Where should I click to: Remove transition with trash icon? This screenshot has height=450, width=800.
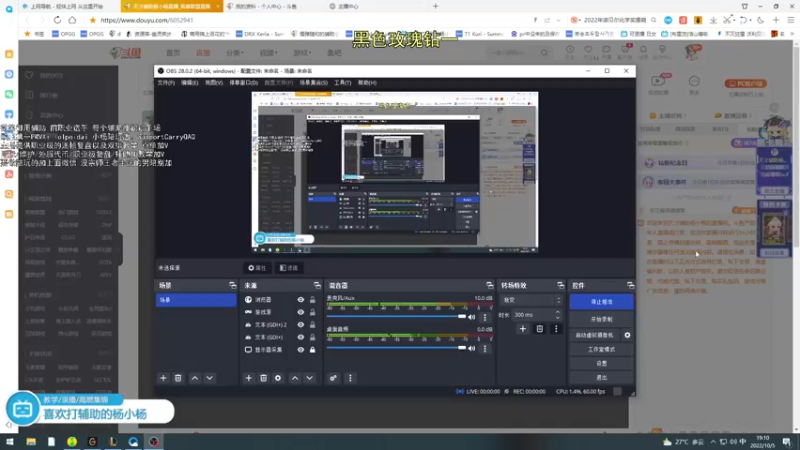540,329
